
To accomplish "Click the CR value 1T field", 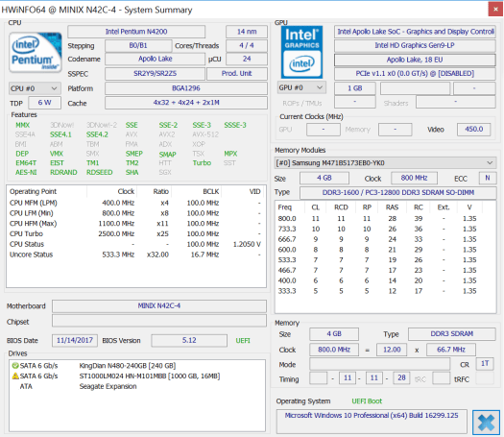I will (485, 364).
